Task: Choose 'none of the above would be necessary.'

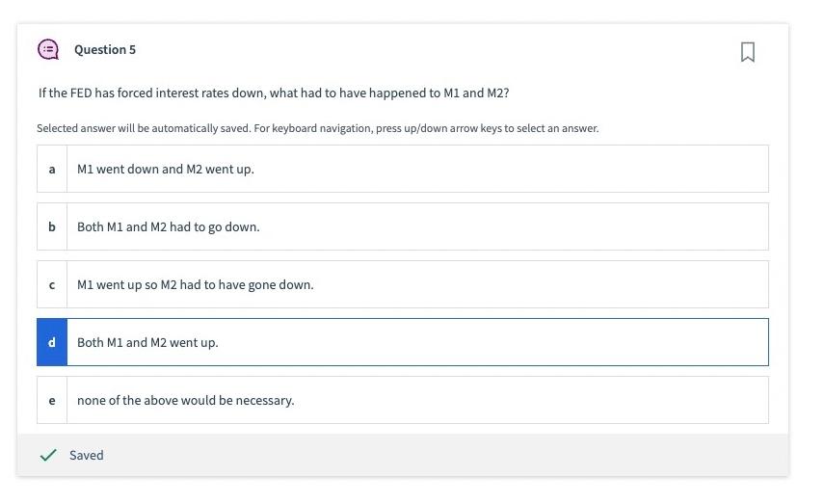Action: (185, 401)
